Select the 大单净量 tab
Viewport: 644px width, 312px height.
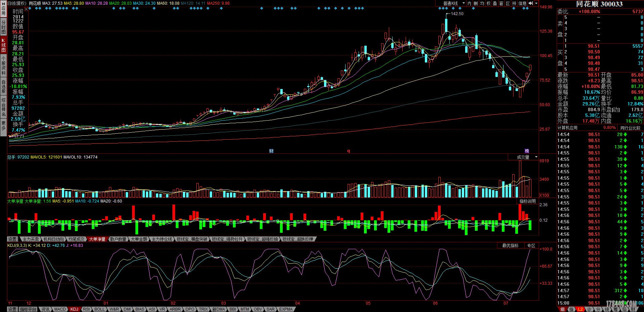coord(97,239)
